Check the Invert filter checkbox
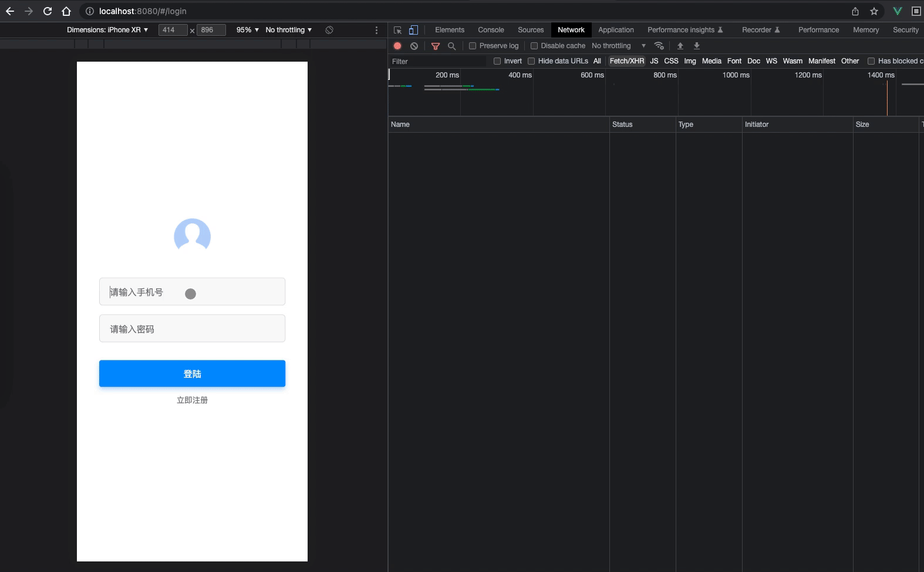The height and width of the screenshot is (572, 924). pyautogui.click(x=497, y=61)
